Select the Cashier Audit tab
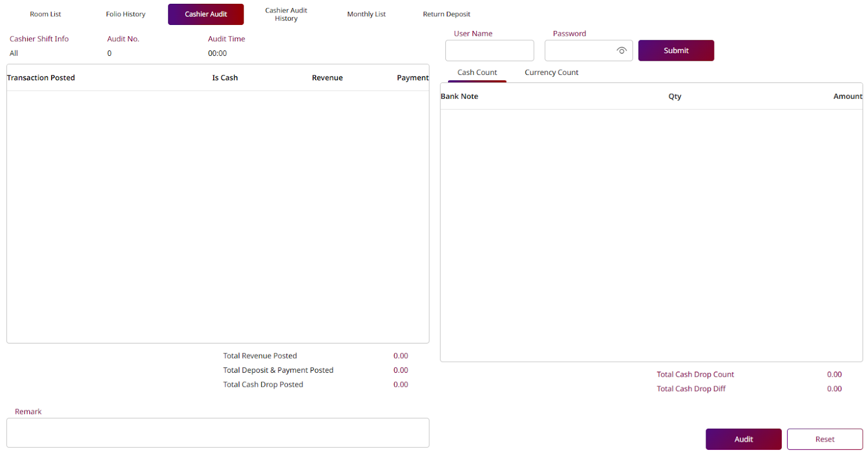Screen dimensions: 868x451 (x=206, y=14)
